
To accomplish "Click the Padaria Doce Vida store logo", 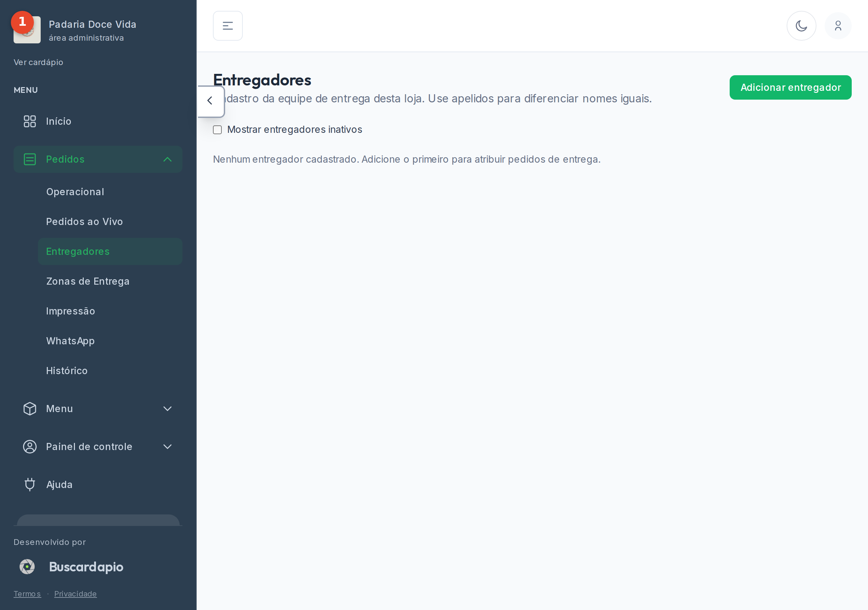I will [x=27, y=30].
